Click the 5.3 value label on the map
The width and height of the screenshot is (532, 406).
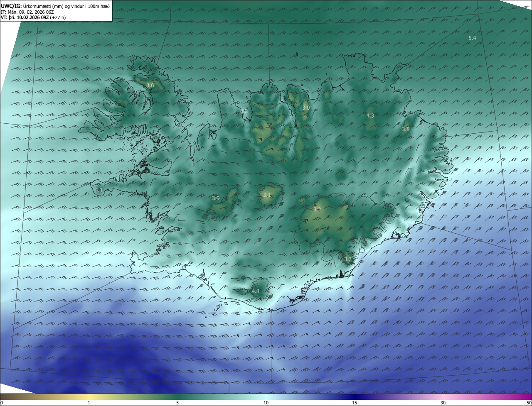(x=99, y=190)
